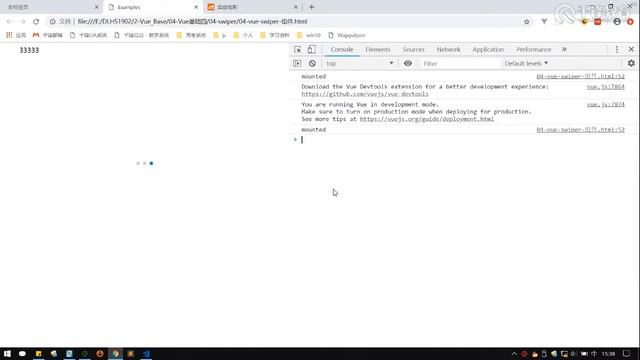This screenshot has height=360, width=640.
Task: Open source link of last mounted log
Action: (x=580, y=129)
